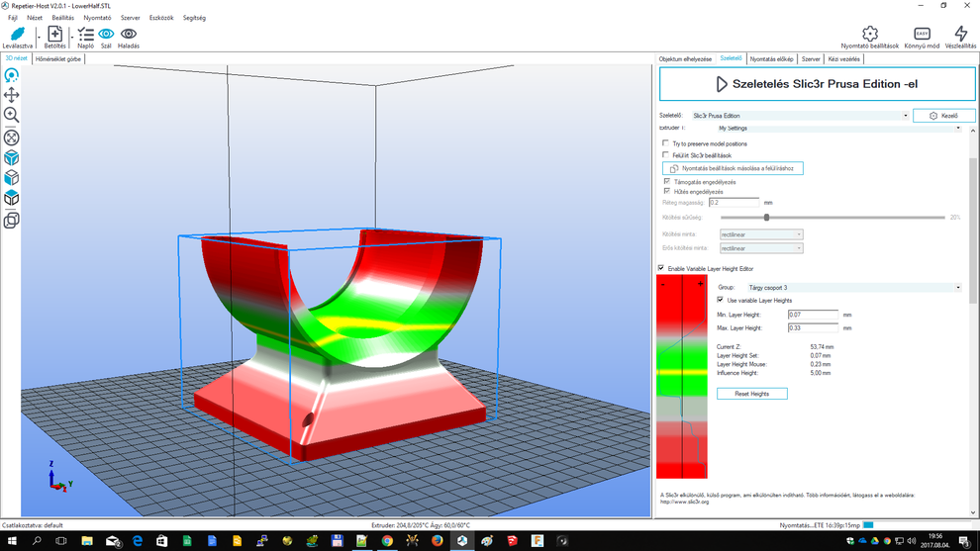Click the Vészleállítás emergency stop icon
980x551 pixels.
coord(960,34)
